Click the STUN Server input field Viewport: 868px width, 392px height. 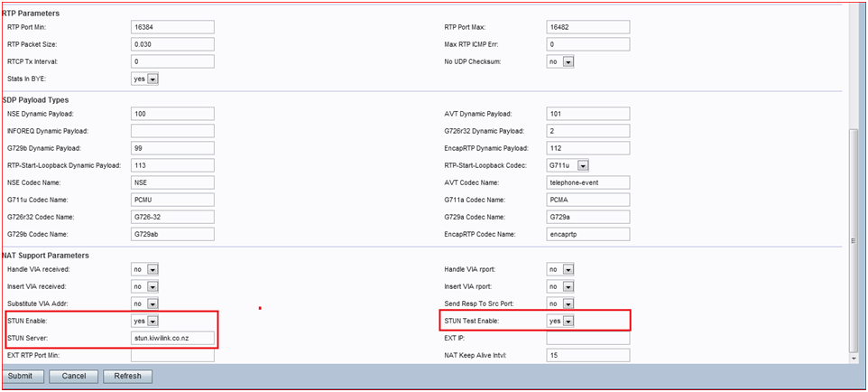pyautogui.click(x=172, y=339)
